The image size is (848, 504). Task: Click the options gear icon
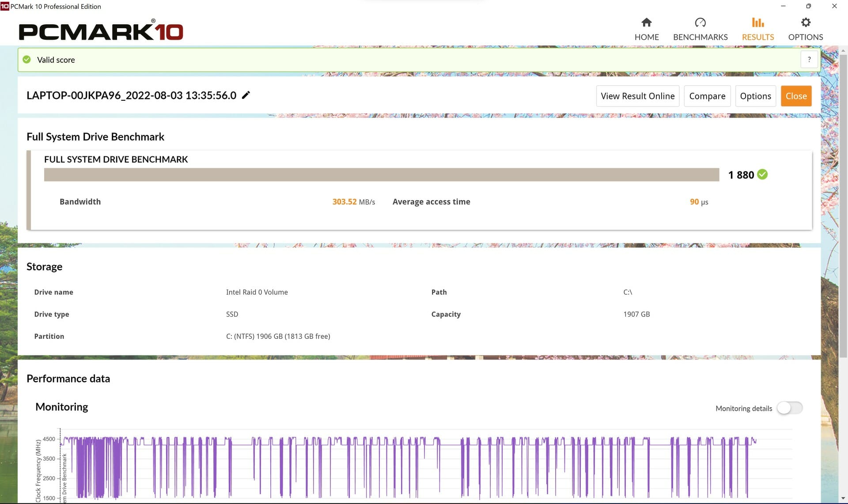806,22
